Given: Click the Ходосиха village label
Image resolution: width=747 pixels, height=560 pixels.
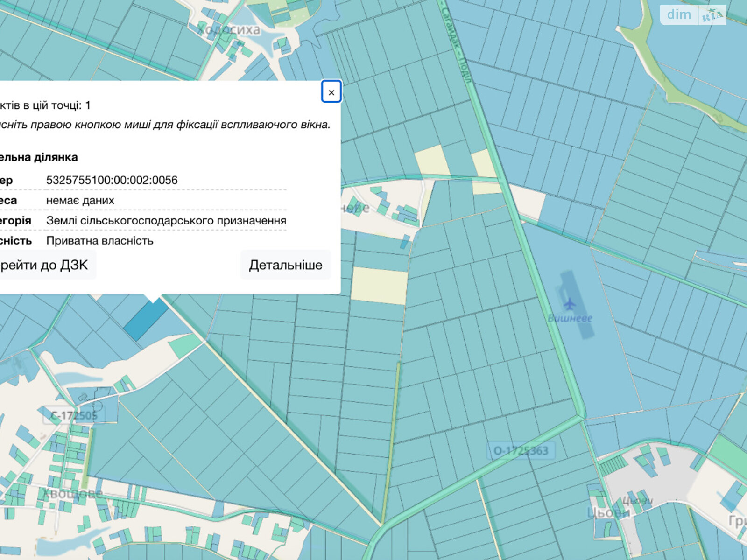Looking at the screenshot, I should click(x=228, y=30).
